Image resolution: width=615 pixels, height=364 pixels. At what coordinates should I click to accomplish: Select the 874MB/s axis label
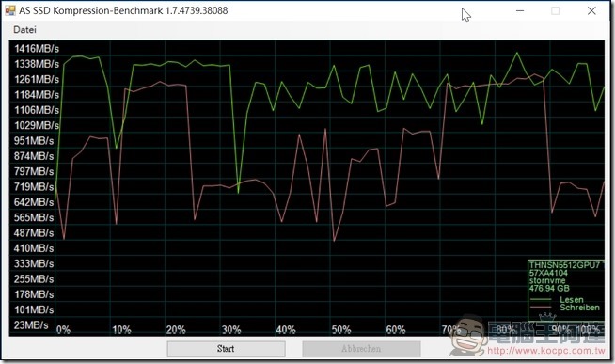[34, 156]
